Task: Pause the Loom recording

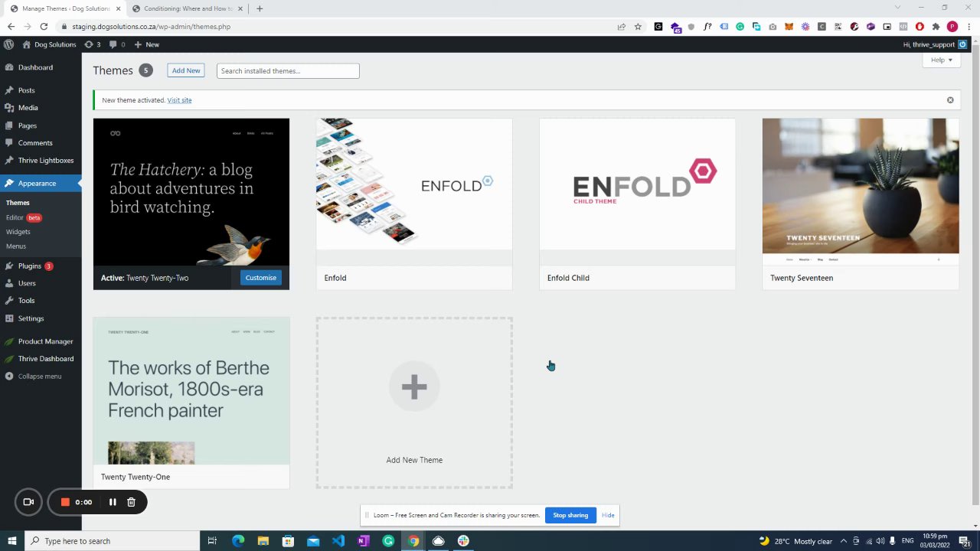Action: pos(113,502)
